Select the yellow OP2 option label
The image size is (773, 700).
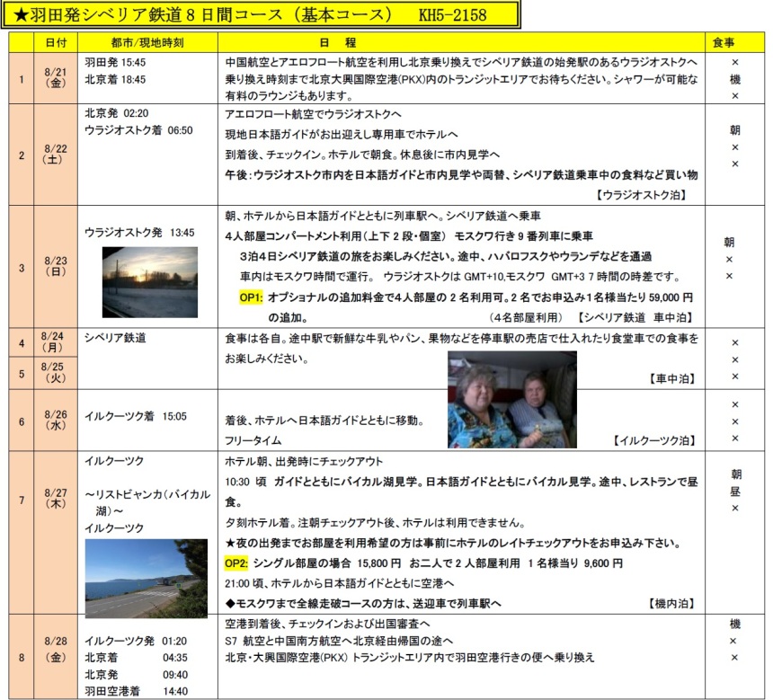(236, 563)
